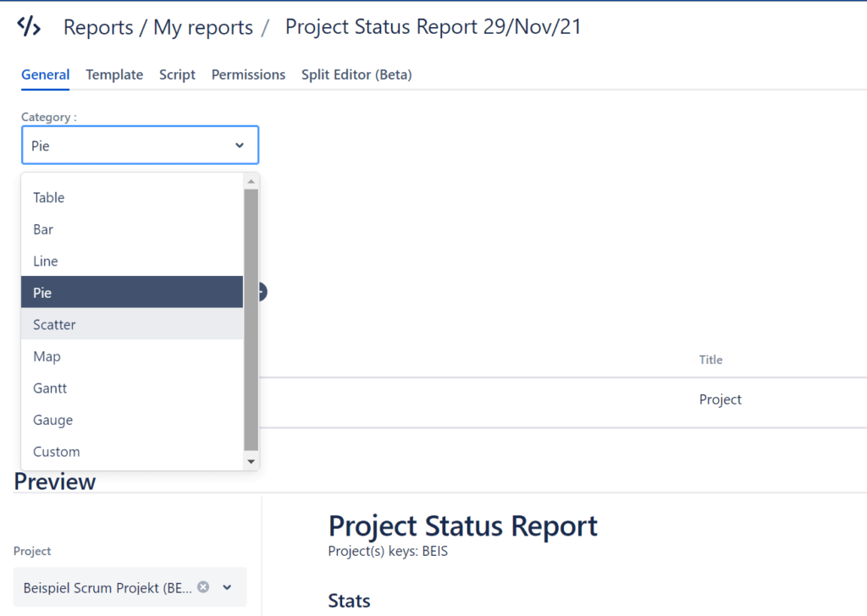
Task: Click the dropdown list scroll down arrow
Action: (x=251, y=461)
